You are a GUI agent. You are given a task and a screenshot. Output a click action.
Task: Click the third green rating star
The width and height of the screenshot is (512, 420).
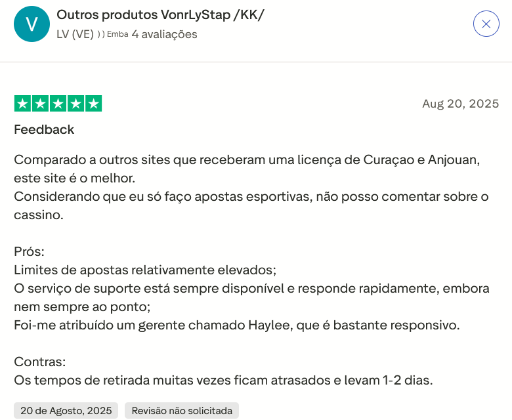tap(58, 104)
